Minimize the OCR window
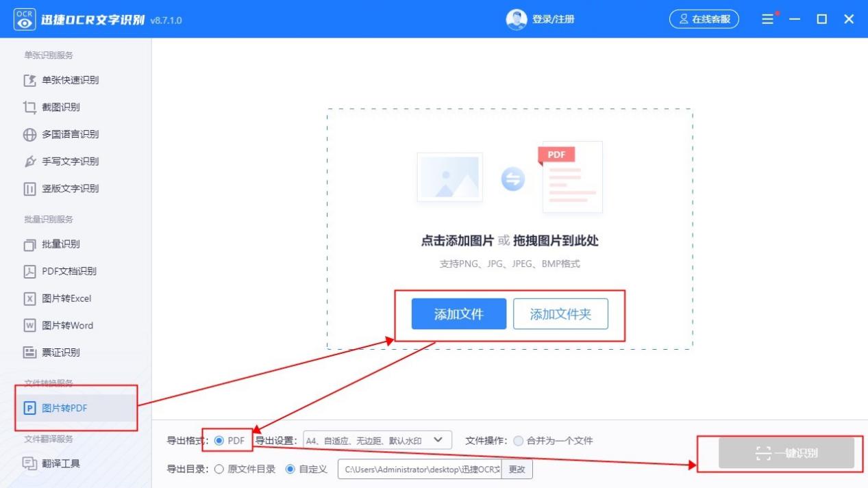 pos(795,19)
